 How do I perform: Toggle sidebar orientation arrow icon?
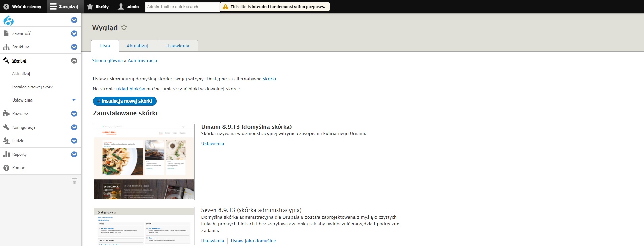tap(74, 181)
